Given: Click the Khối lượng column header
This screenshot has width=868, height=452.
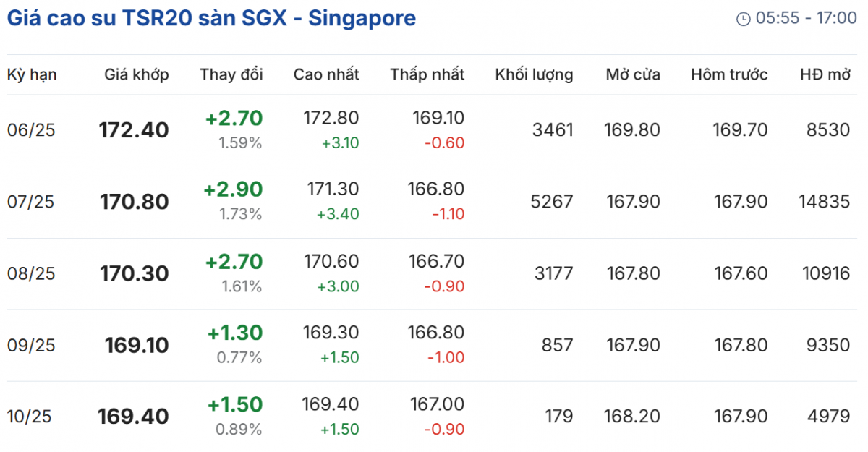Looking at the screenshot, I should coord(534,74).
